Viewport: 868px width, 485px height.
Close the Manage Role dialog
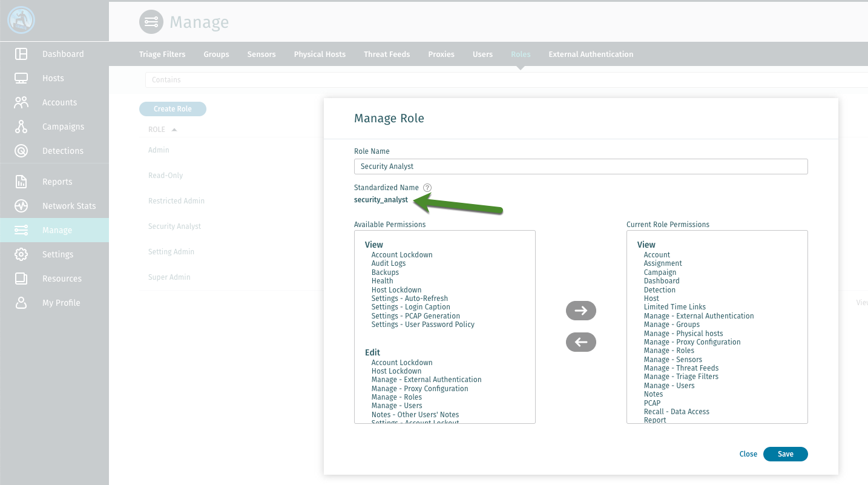(748, 454)
